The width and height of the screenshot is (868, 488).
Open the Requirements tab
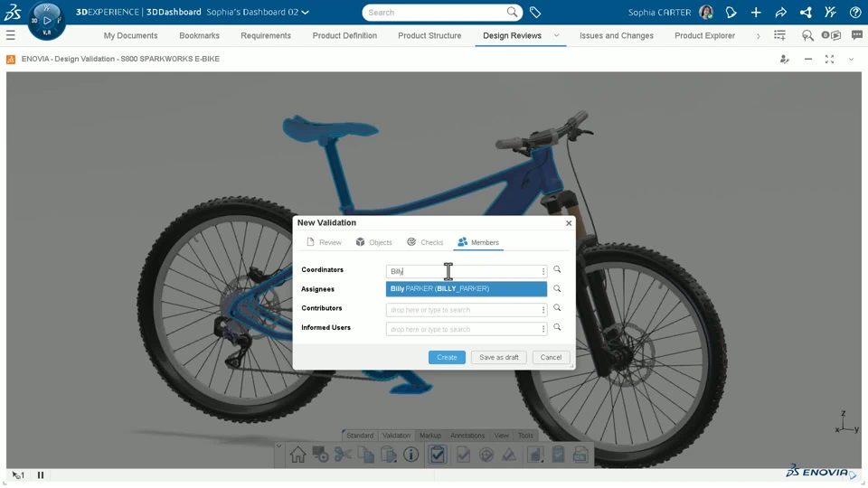point(266,35)
